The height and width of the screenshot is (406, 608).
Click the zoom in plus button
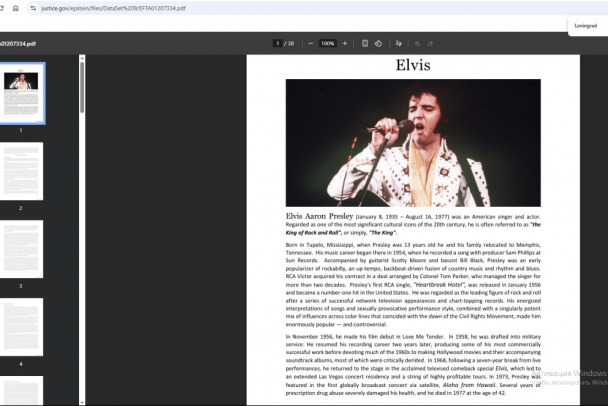[x=345, y=44]
